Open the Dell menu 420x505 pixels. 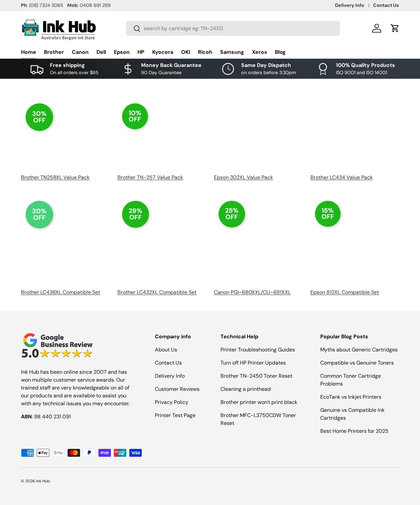tap(101, 52)
